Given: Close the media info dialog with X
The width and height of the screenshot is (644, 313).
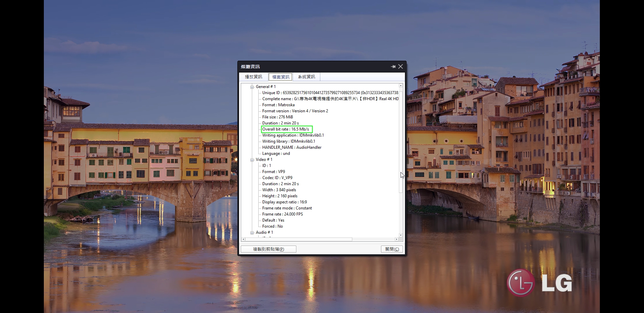Looking at the screenshot, I should click(x=401, y=67).
